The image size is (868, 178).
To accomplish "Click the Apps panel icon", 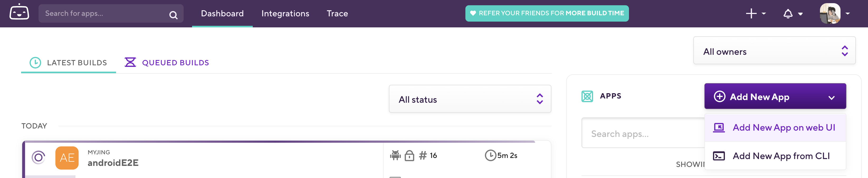I will tap(587, 96).
